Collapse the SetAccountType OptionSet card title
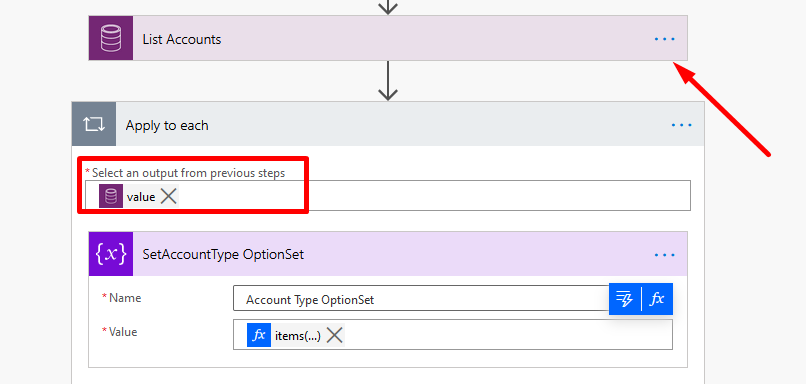The width and height of the screenshot is (806, 384). coord(223,254)
